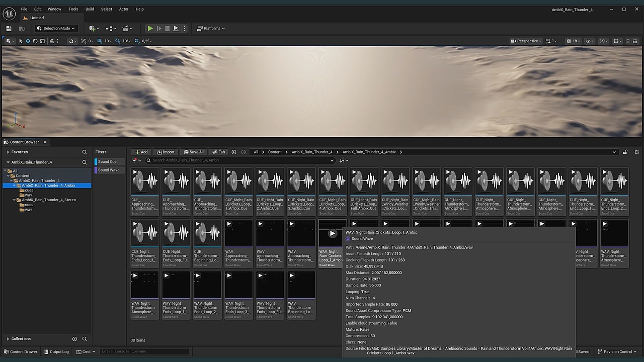Open camera speed setting 1

click(551, 41)
